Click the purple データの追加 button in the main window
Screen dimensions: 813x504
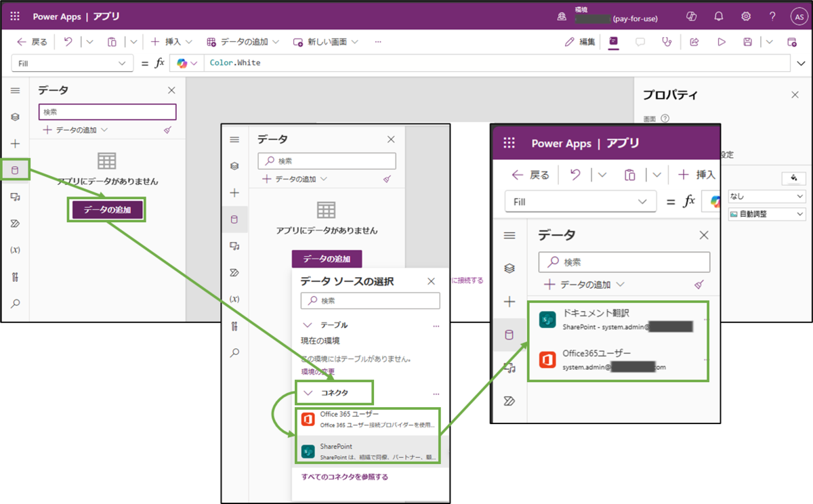coord(107,210)
